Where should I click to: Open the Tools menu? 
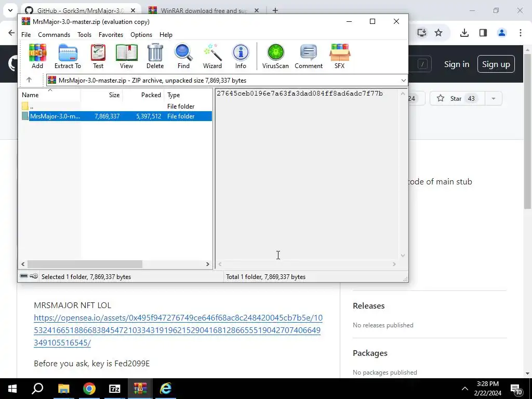click(x=84, y=35)
